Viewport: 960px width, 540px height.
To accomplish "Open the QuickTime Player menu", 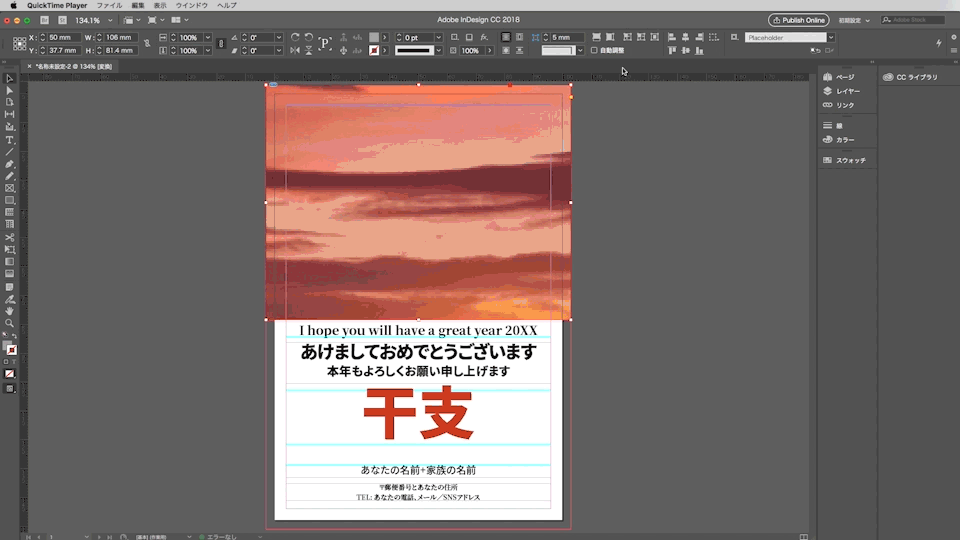I will tap(57, 5).
